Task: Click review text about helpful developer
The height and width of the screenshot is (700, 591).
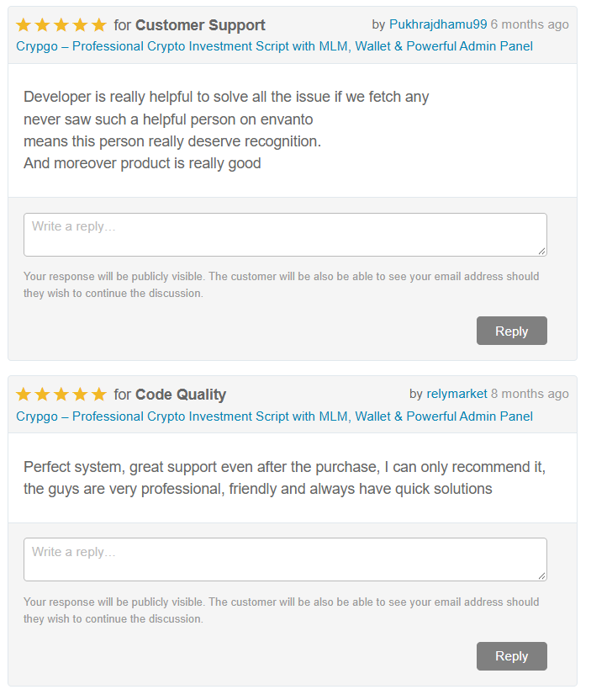Action: tap(226, 130)
